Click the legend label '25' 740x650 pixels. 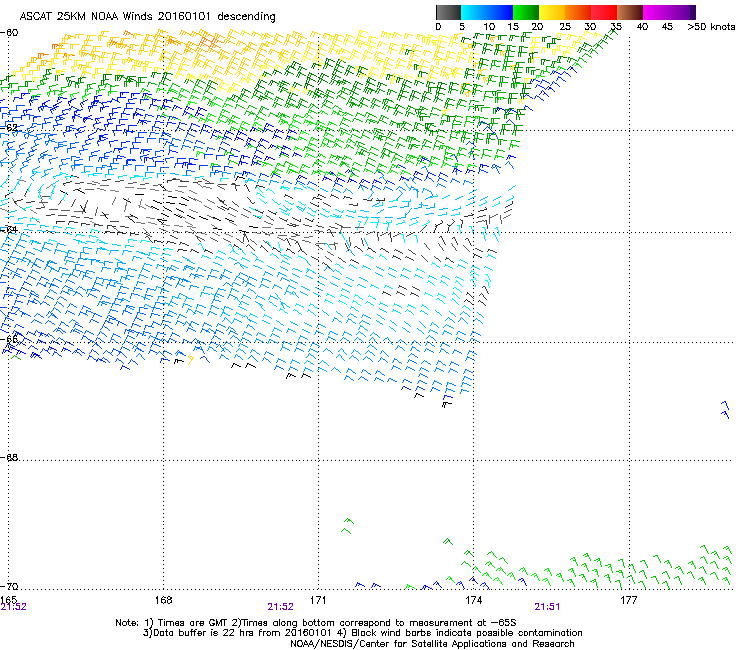pyautogui.click(x=564, y=27)
